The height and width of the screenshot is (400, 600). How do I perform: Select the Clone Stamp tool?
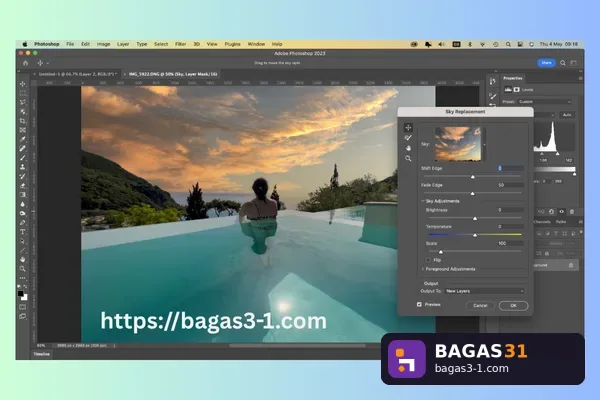tap(23, 167)
